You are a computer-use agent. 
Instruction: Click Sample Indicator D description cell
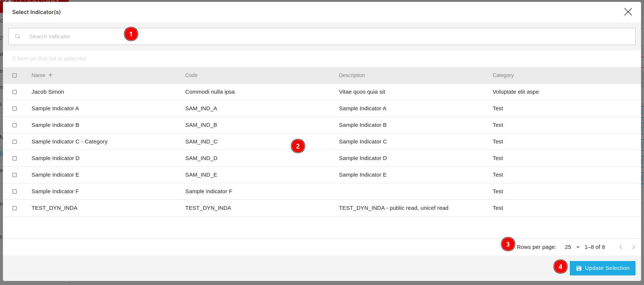click(363, 158)
